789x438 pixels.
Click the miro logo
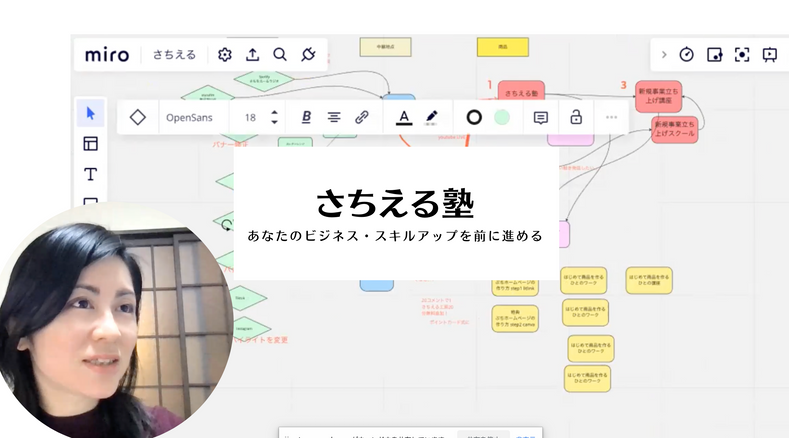tap(107, 55)
